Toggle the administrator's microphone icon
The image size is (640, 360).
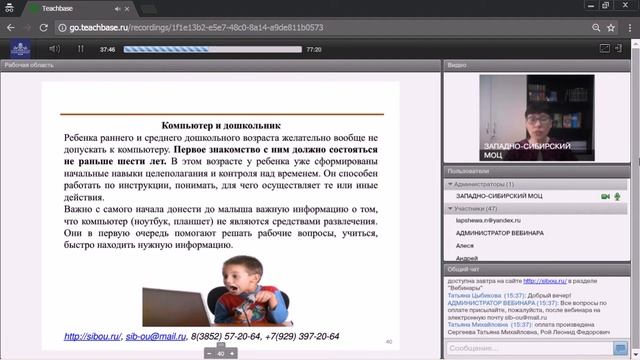coord(618,196)
